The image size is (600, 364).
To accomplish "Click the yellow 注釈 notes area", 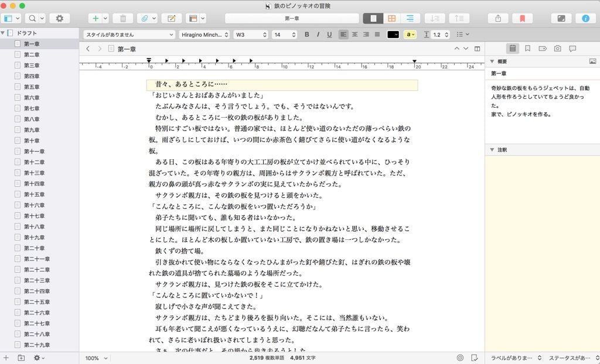I will coord(542,253).
